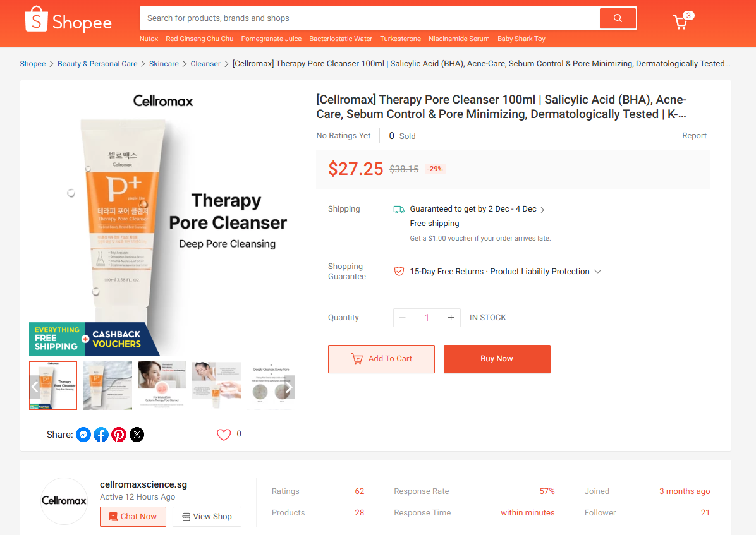The height and width of the screenshot is (535, 756).
Task: Expand shipping delivery date details arrow
Action: pyautogui.click(x=542, y=210)
